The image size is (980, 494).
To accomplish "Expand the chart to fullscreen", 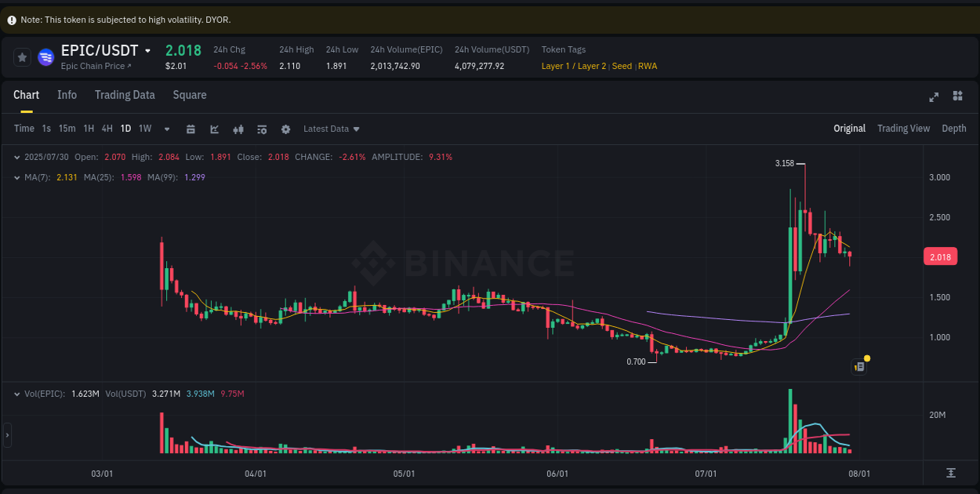I will coord(934,97).
